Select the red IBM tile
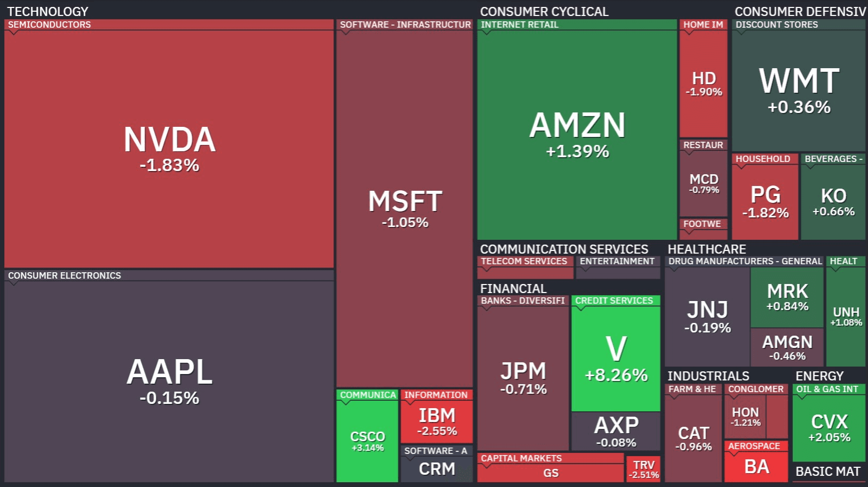 (437, 421)
